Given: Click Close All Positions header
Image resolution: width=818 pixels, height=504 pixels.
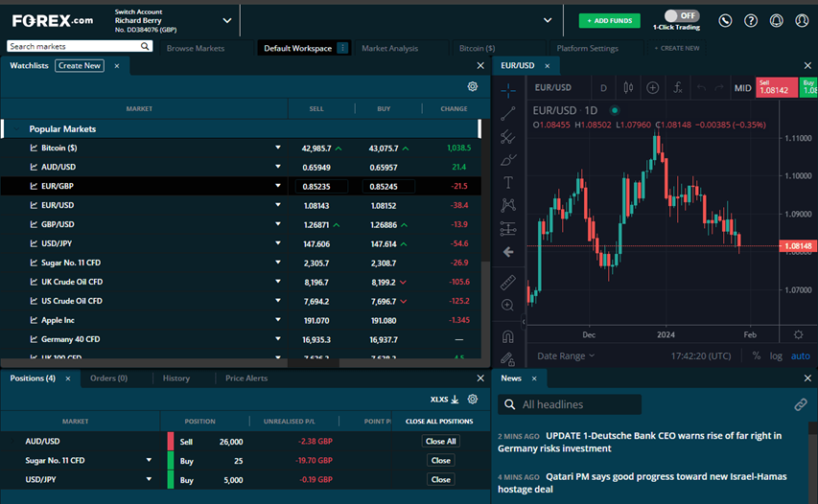Looking at the screenshot, I should [x=439, y=422].
